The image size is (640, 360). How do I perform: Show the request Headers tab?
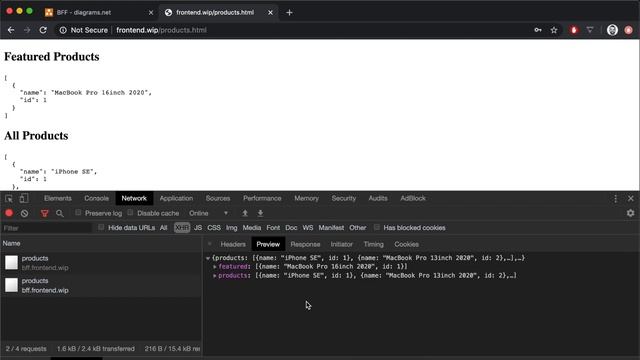pos(233,244)
